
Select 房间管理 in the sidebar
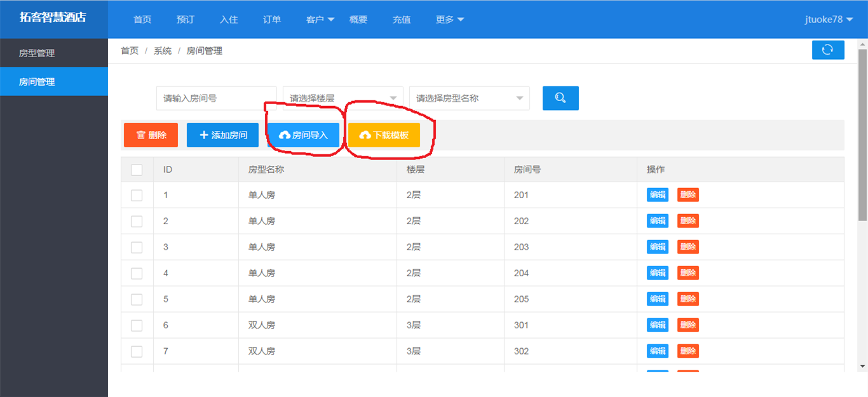(54, 82)
